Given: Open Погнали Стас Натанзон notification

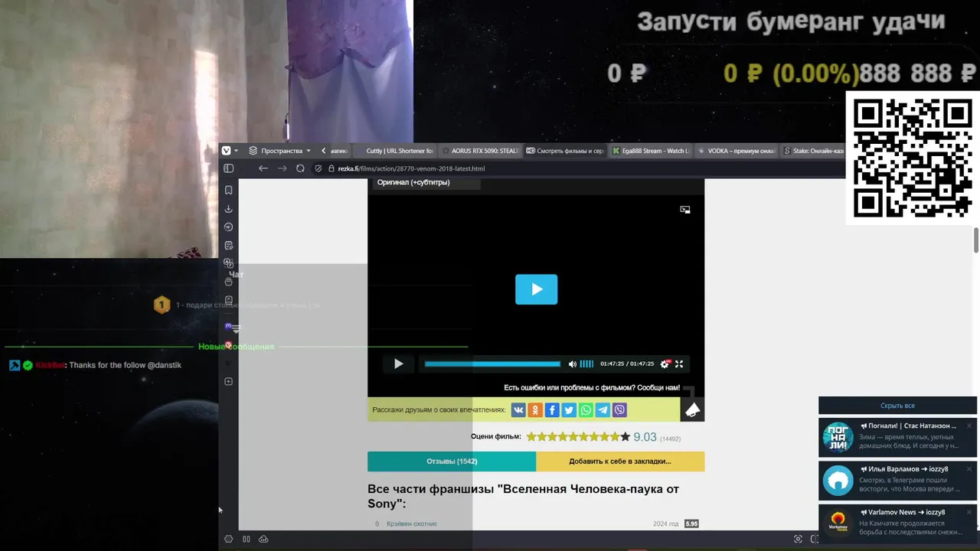Looking at the screenshot, I should 897,437.
